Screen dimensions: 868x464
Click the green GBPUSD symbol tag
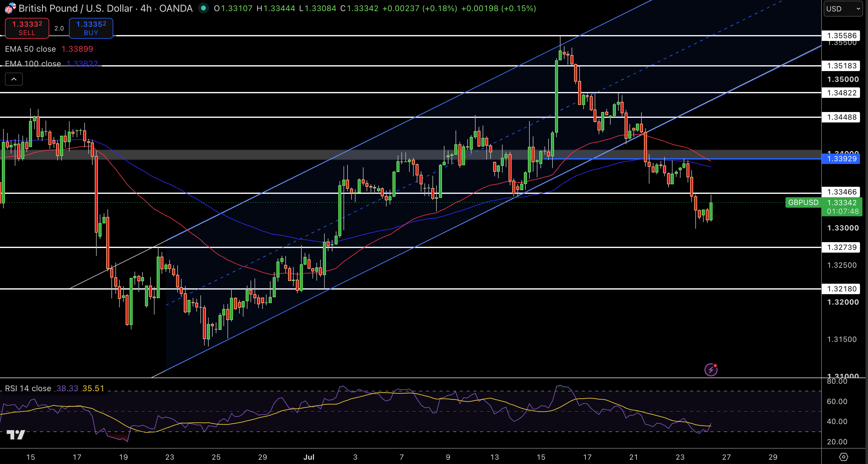[803, 202]
